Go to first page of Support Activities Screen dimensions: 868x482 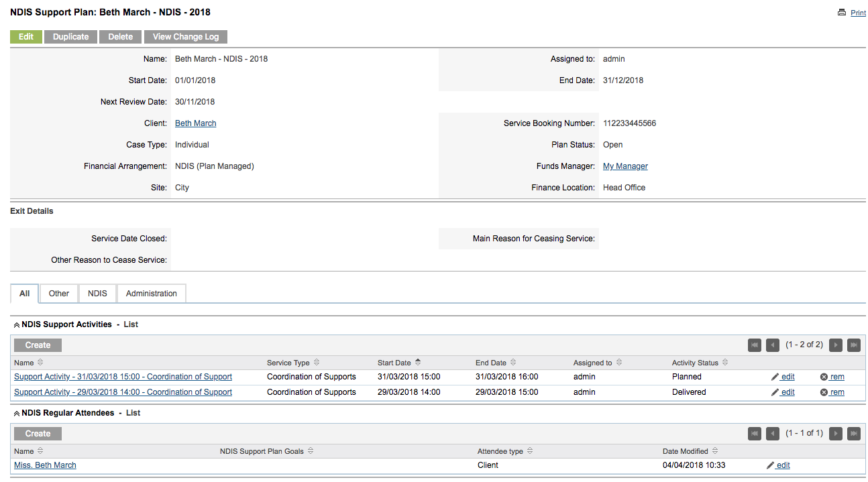point(755,345)
